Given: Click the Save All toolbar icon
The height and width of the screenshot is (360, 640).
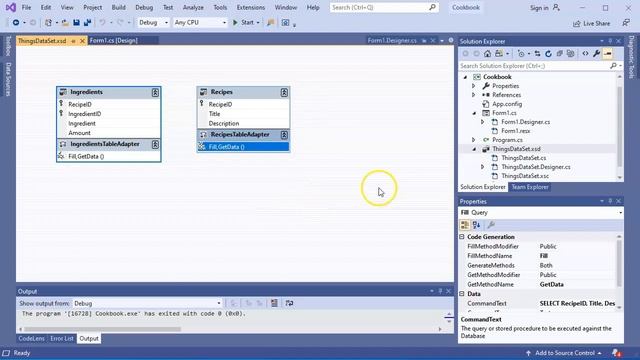Looking at the screenshot, I should click(x=87, y=22).
